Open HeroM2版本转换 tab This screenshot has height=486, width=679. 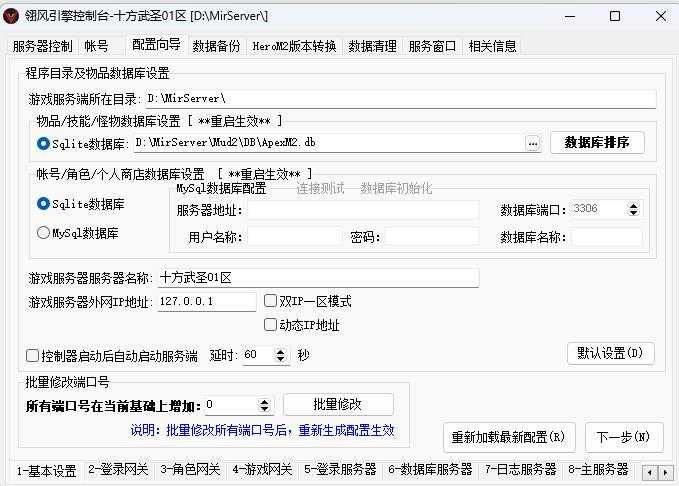coord(294,46)
